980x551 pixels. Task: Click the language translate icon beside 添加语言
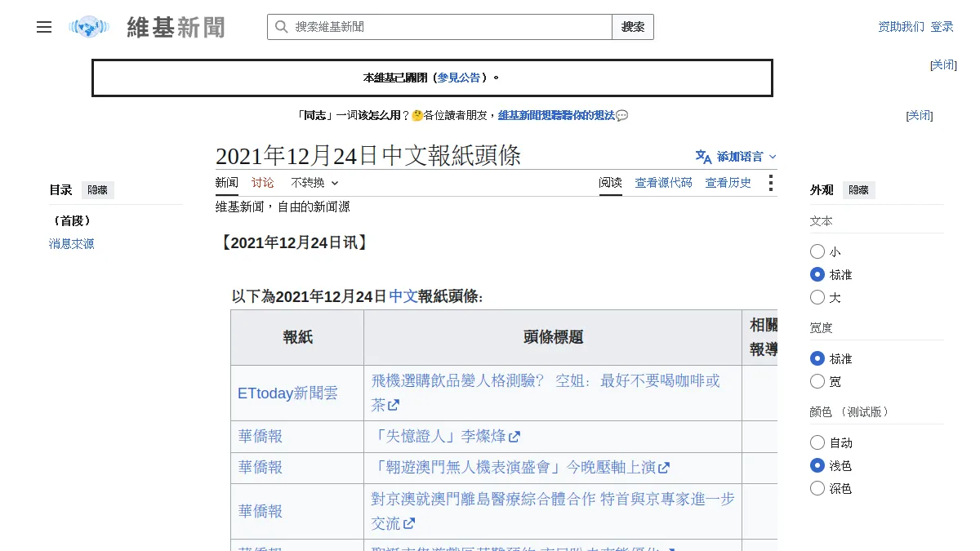click(703, 157)
